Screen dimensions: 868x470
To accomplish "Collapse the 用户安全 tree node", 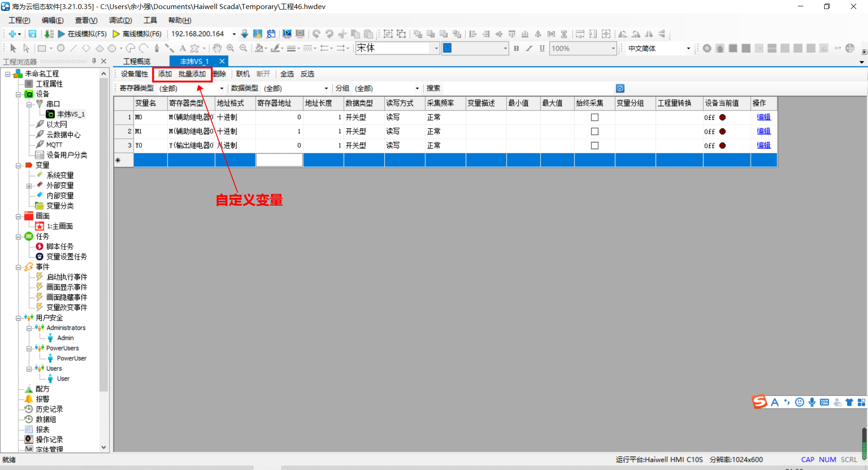I will coord(19,318).
